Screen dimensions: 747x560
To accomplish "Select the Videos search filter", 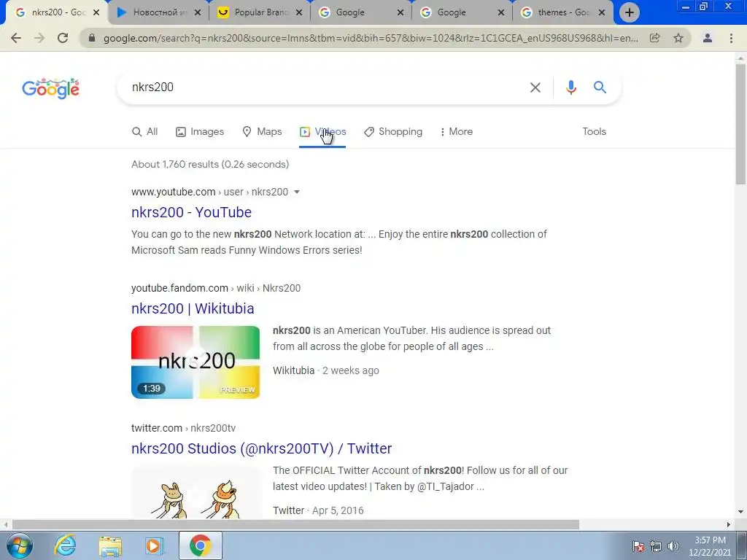I will 322,132.
